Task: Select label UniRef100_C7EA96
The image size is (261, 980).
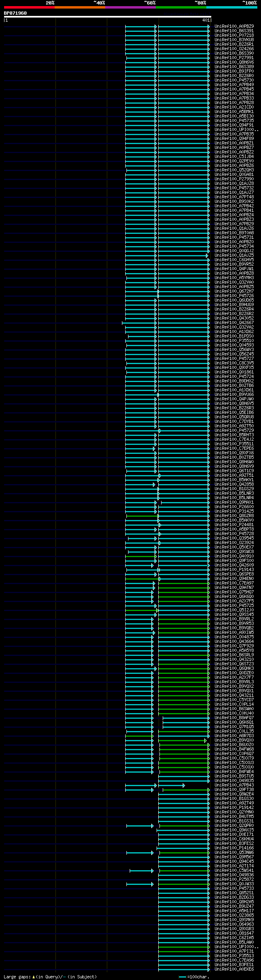Action: 234,960
